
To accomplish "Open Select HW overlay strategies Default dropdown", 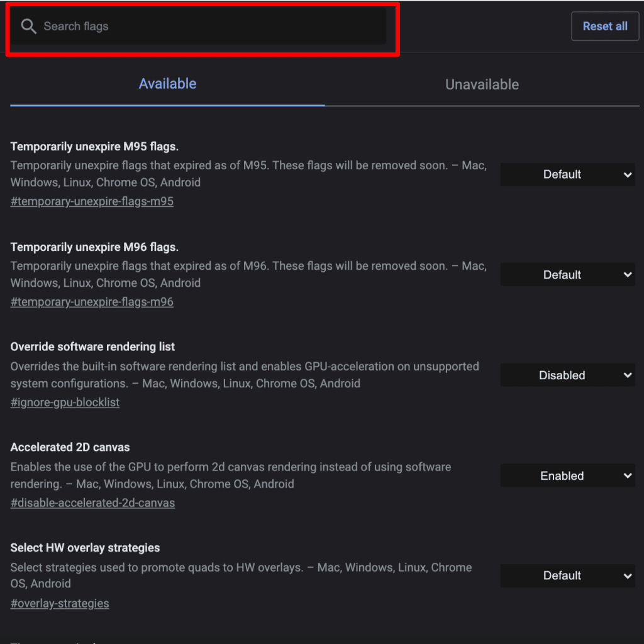I will pos(567,576).
